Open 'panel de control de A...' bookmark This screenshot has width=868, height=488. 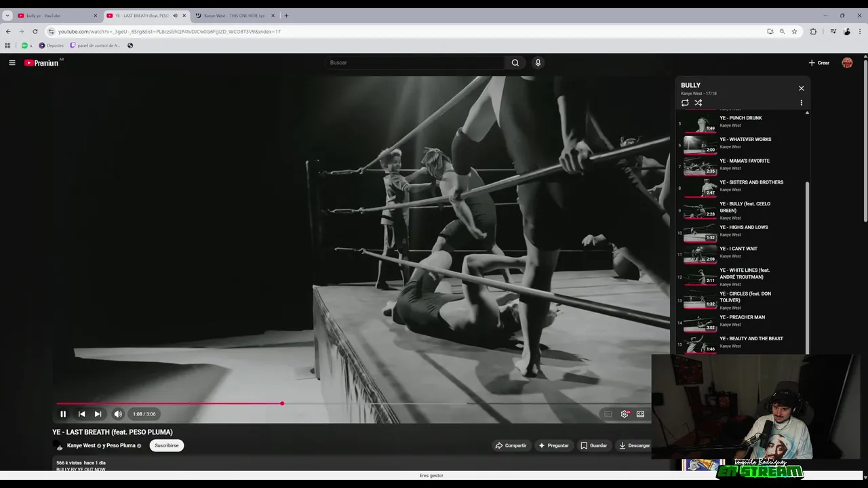click(95, 45)
